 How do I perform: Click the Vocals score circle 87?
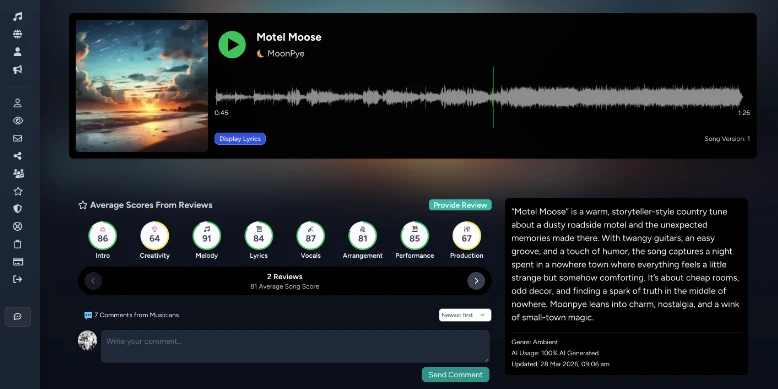(311, 236)
